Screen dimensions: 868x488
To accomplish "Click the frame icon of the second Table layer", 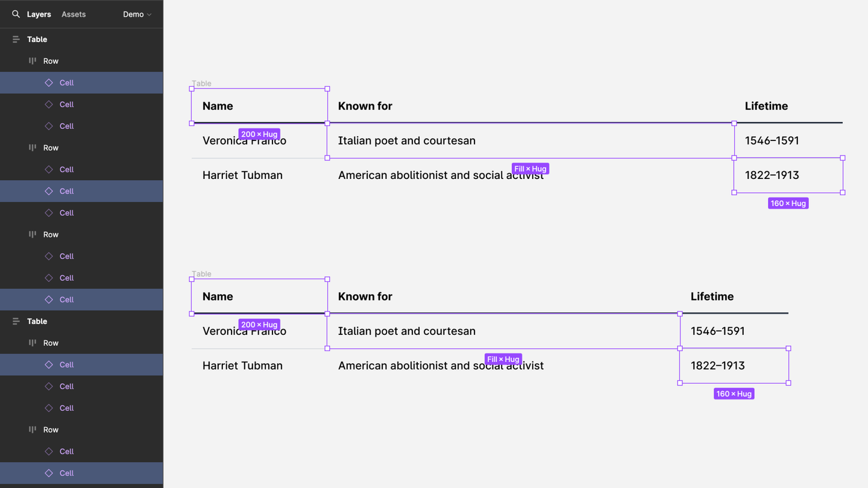I will 16,321.
